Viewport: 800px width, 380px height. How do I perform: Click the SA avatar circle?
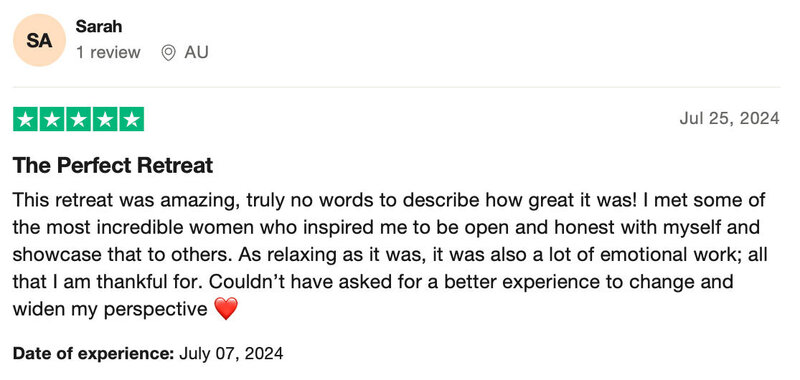(39, 40)
